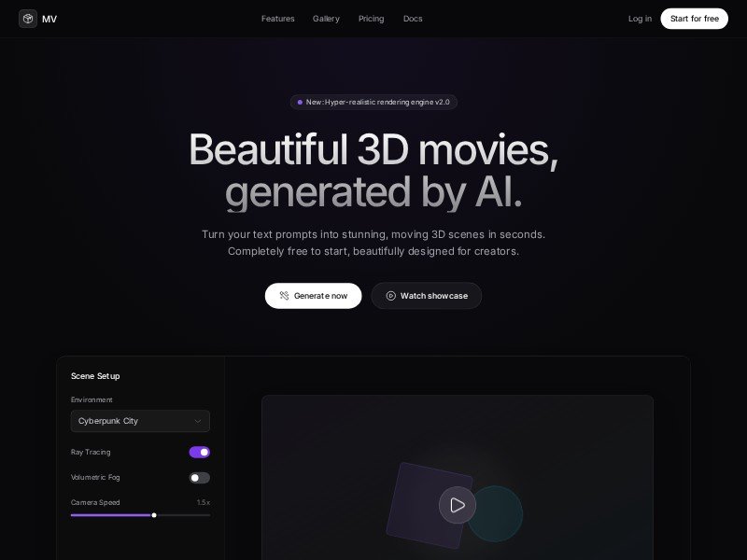This screenshot has height=560, width=747.
Task: Select Pricing in the top navigation
Action: coord(371,19)
